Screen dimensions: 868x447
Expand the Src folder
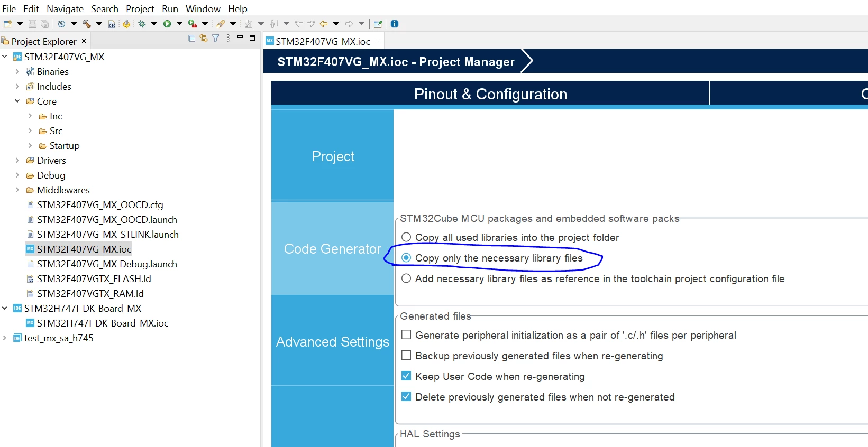[30, 131]
